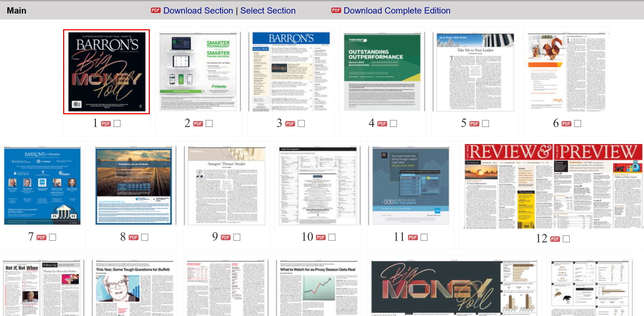The image size is (644, 316).
Task: Open PDF icon for page 5
Action: click(x=474, y=124)
